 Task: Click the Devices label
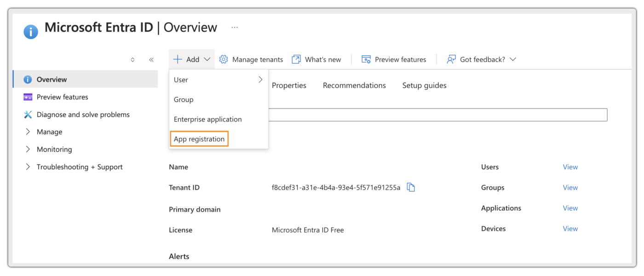(493, 229)
